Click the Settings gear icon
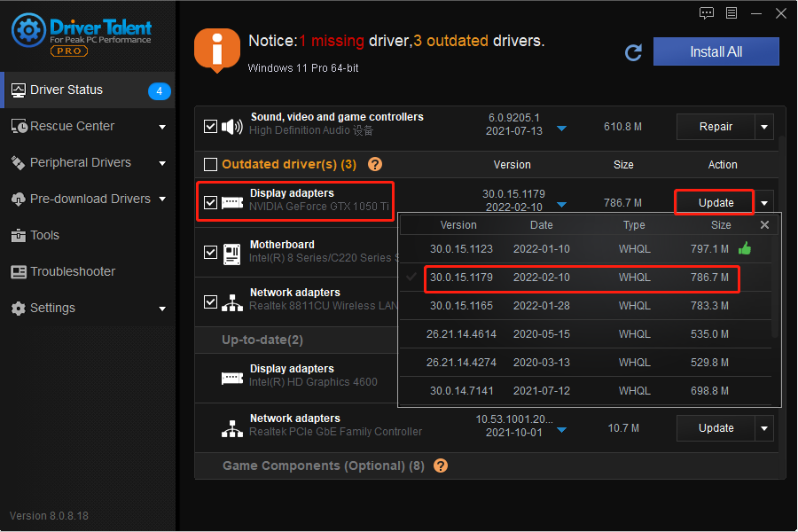Image resolution: width=798 pixels, height=532 pixels. point(19,309)
